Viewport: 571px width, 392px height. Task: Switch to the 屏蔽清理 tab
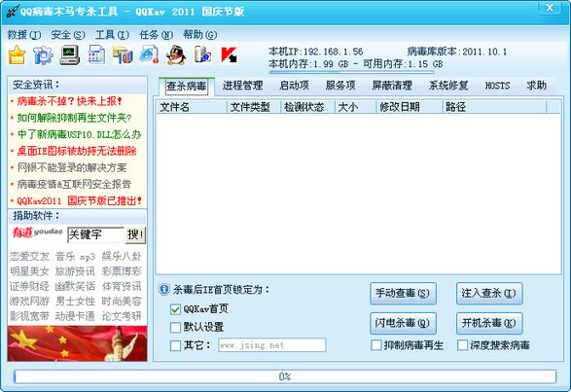392,86
